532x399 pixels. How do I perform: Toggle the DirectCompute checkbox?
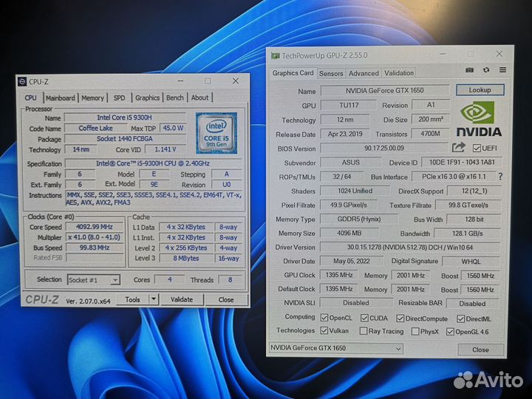[x=400, y=318]
